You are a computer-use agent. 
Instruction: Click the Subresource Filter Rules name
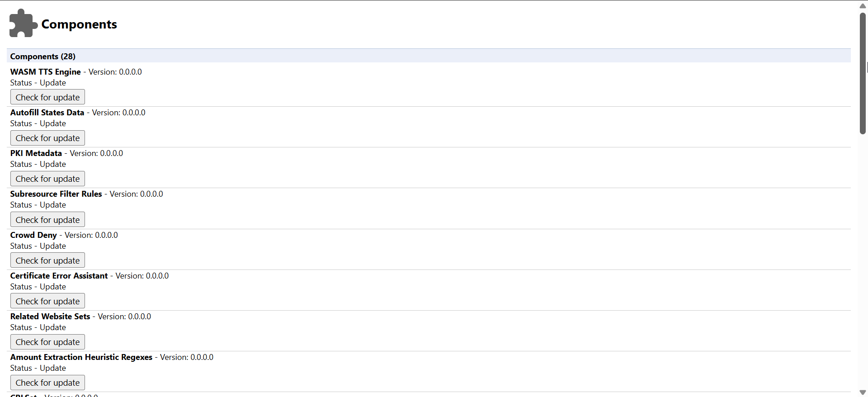tap(56, 194)
